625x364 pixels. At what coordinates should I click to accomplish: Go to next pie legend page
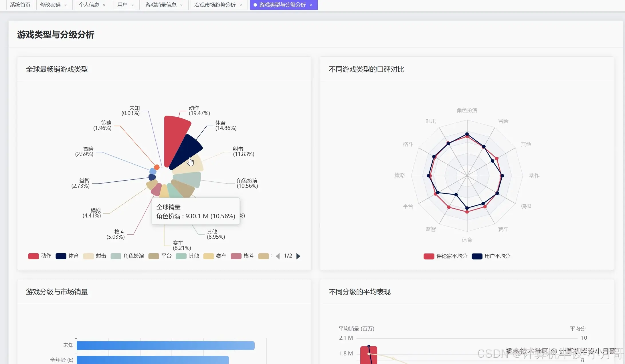pyautogui.click(x=298, y=256)
